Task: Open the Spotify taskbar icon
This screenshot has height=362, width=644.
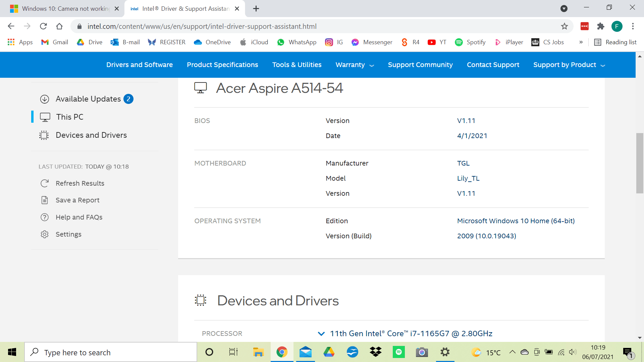Action: point(398,352)
